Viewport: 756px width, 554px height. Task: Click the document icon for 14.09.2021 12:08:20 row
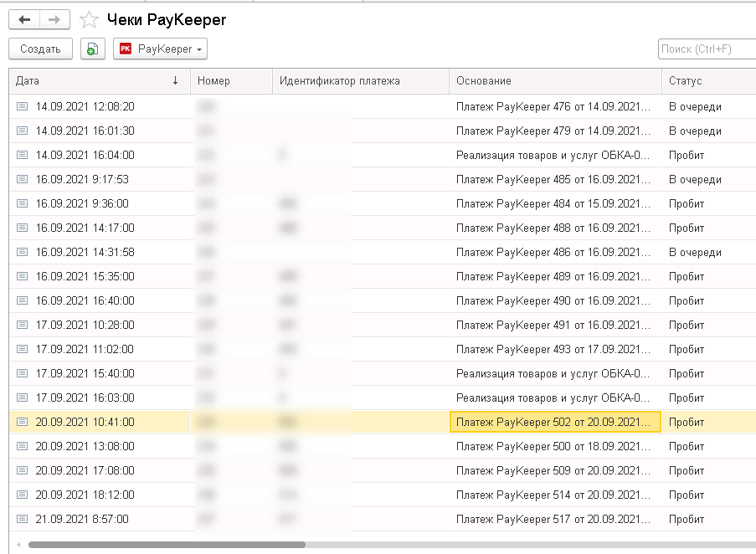[22, 106]
